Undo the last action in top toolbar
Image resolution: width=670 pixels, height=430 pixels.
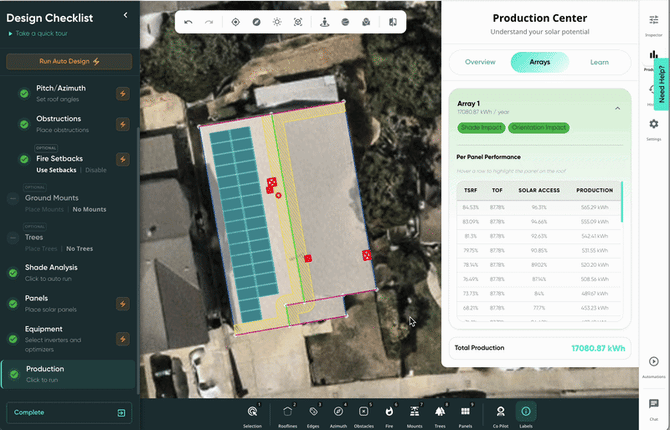[x=188, y=22]
